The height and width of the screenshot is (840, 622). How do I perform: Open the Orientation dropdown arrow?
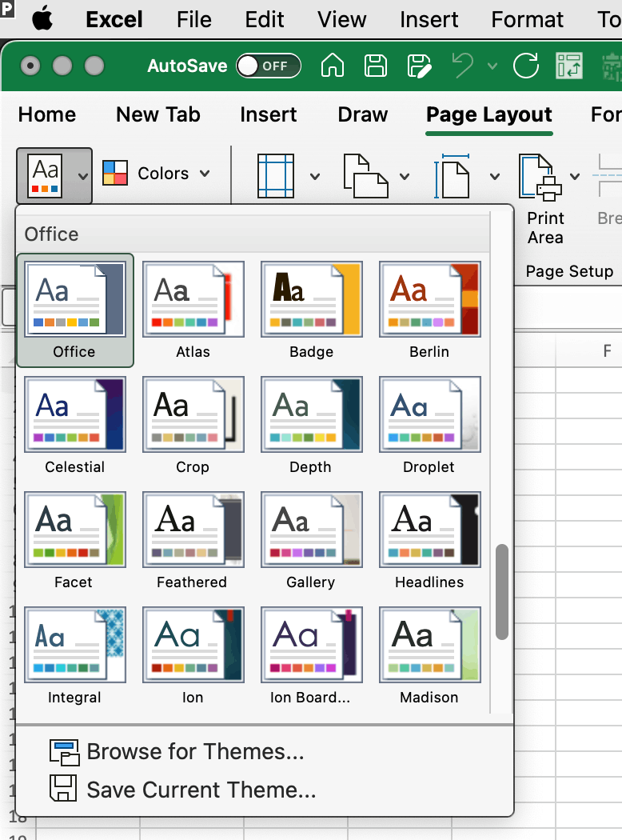pyautogui.click(x=405, y=176)
